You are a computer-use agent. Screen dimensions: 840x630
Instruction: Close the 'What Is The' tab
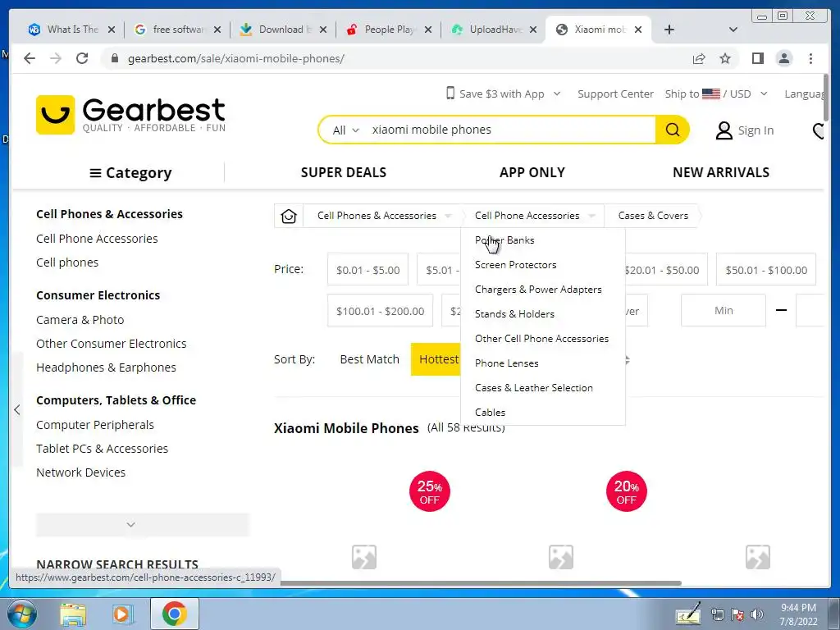pyautogui.click(x=112, y=30)
